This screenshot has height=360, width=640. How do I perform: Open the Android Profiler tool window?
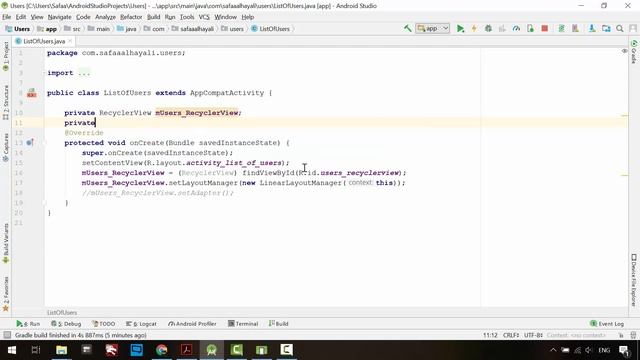[192, 324]
